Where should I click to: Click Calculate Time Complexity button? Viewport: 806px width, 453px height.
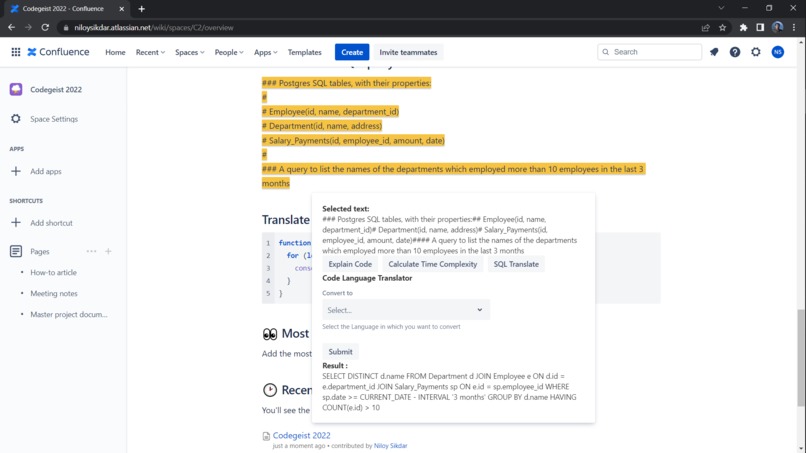click(432, 264)
